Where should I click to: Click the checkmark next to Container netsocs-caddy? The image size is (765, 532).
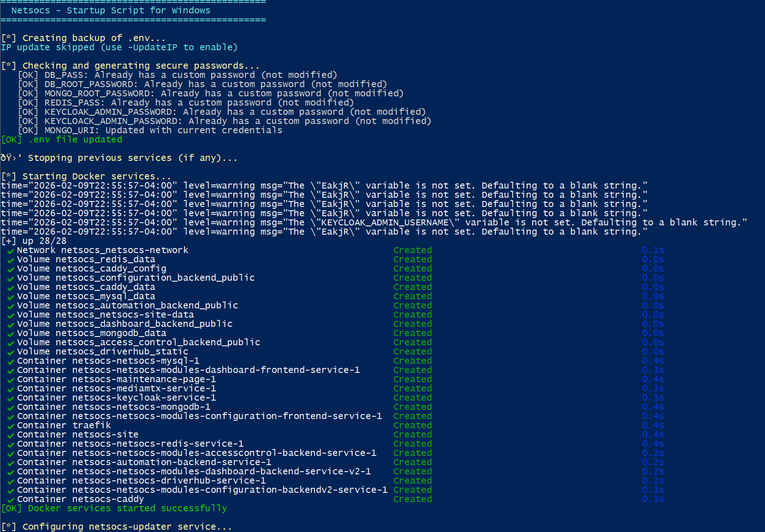[10, 500]
